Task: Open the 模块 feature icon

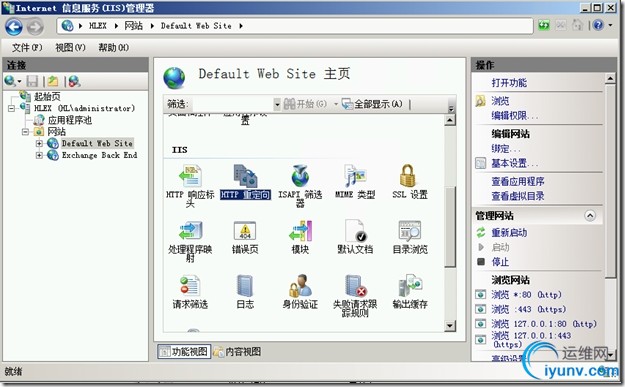Action: (x=300, y=231)
